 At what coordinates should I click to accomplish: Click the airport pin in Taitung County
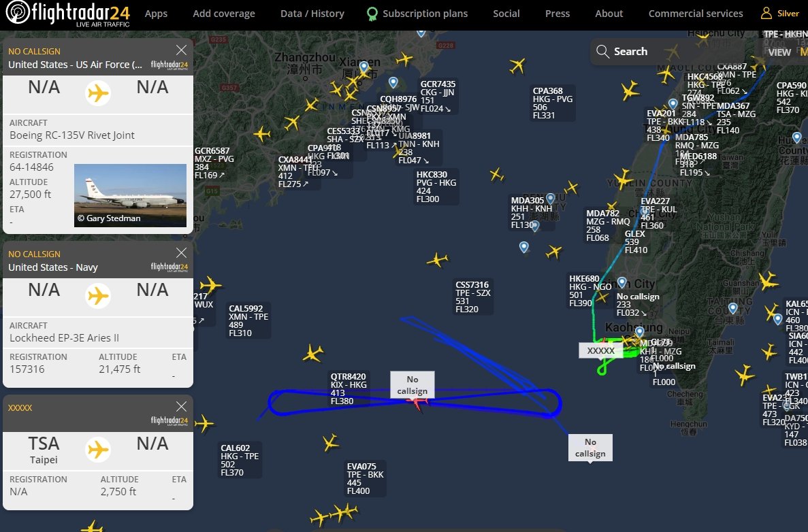[x=732, y=309]
